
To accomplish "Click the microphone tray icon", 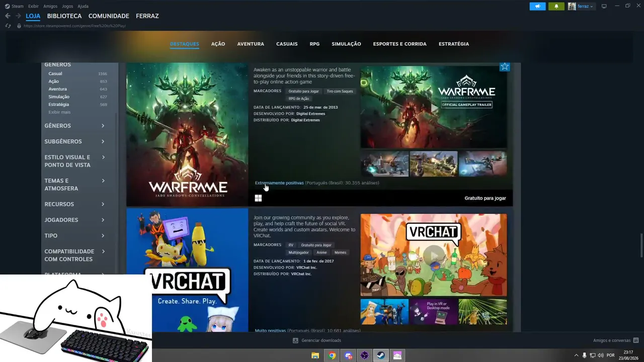I will tap(584, 355).
